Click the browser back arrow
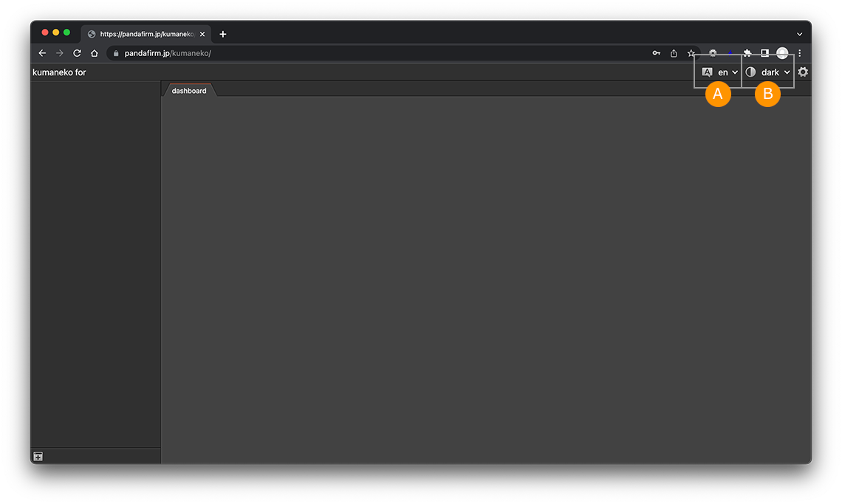 (42, 53)
